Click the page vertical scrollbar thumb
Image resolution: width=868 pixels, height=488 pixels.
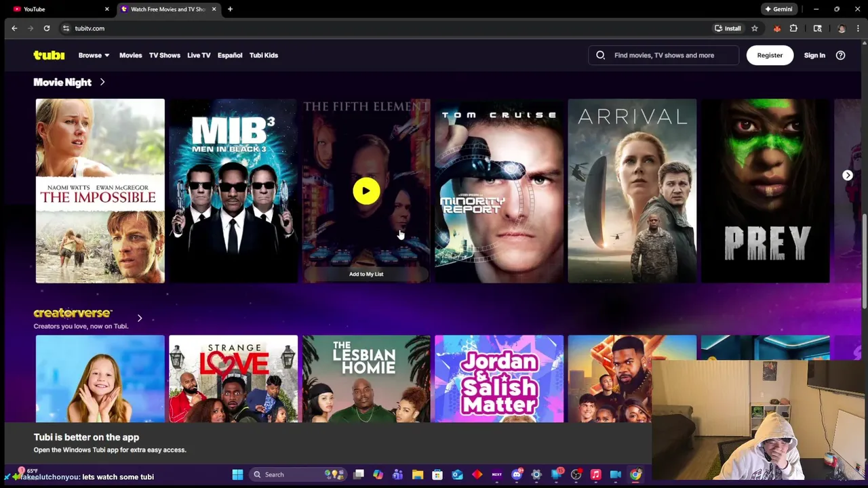(864, 263)
